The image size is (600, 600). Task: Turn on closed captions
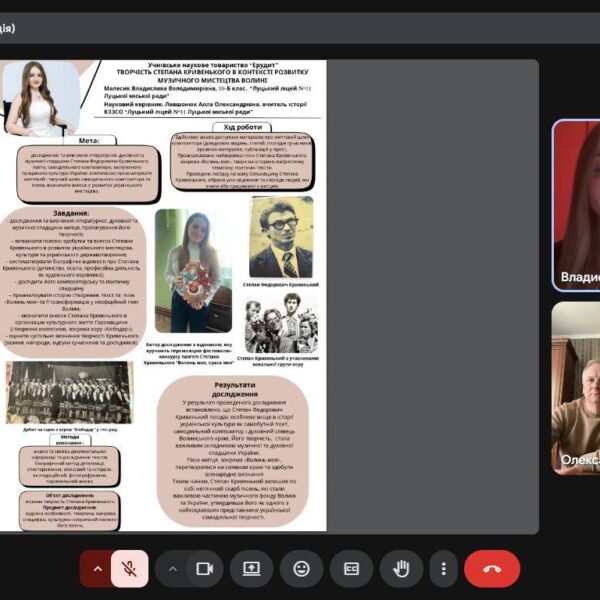pos(351,568)
